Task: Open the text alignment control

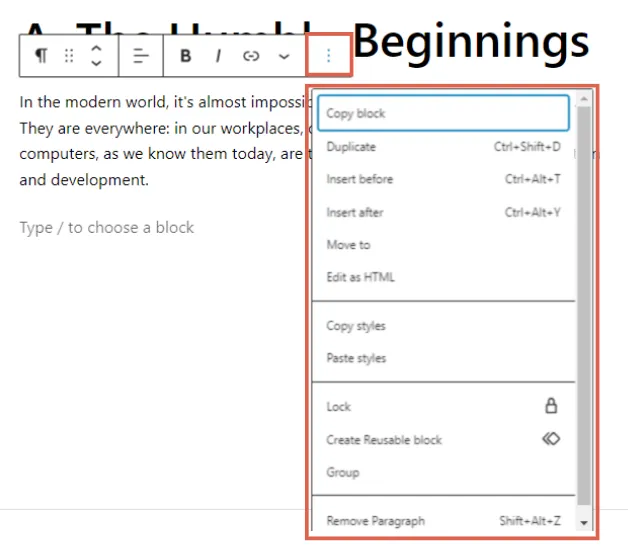Action: point(141,56)
